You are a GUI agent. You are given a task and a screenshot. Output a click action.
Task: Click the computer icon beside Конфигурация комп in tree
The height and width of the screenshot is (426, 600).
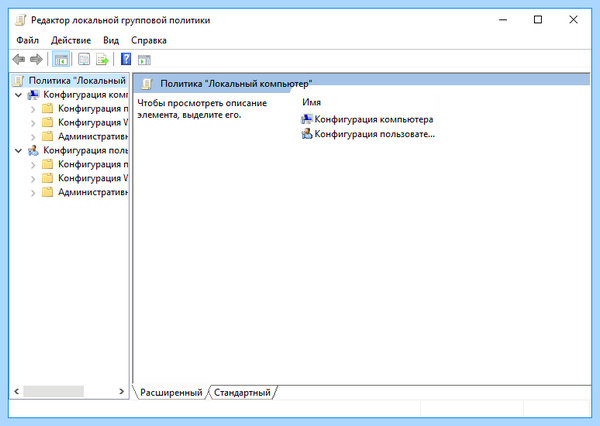[33, 95]
